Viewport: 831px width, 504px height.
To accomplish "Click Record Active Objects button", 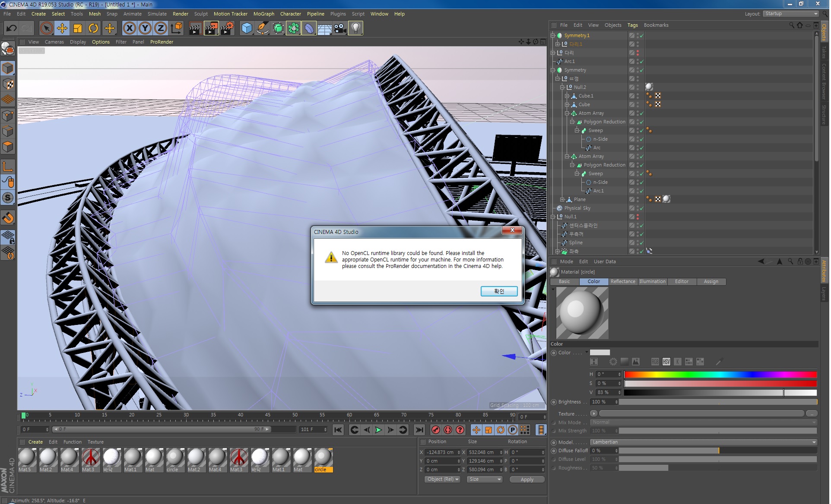I will (x=436, y=430).
